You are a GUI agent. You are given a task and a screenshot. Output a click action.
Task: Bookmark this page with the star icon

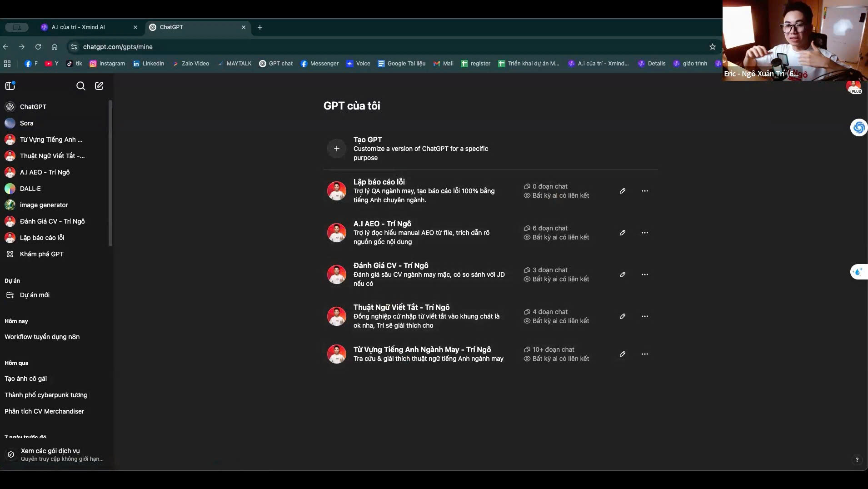(712, 47)
